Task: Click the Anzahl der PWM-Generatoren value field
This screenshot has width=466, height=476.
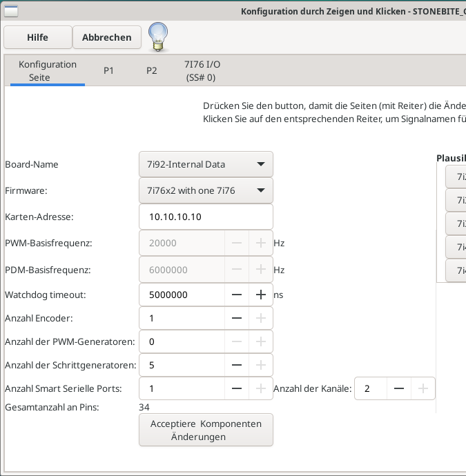Action: click(x=182, y=341)
